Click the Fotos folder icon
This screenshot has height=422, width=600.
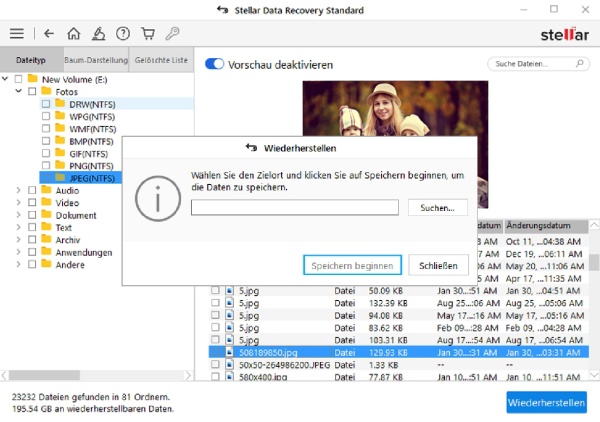(46, 91)
